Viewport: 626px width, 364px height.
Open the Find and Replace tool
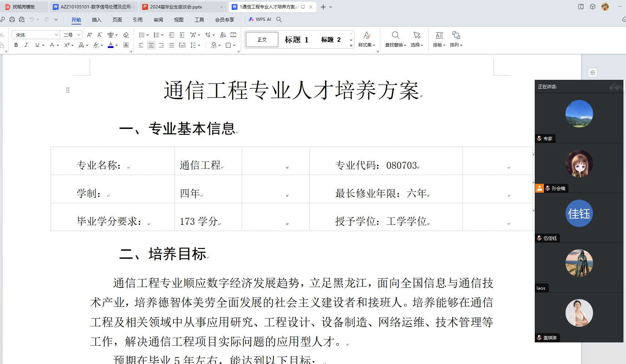[x=395, y=39]
